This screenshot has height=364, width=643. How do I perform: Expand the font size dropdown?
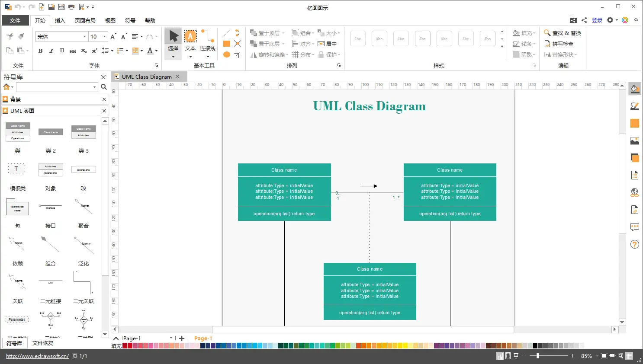(x=104, y=37)
